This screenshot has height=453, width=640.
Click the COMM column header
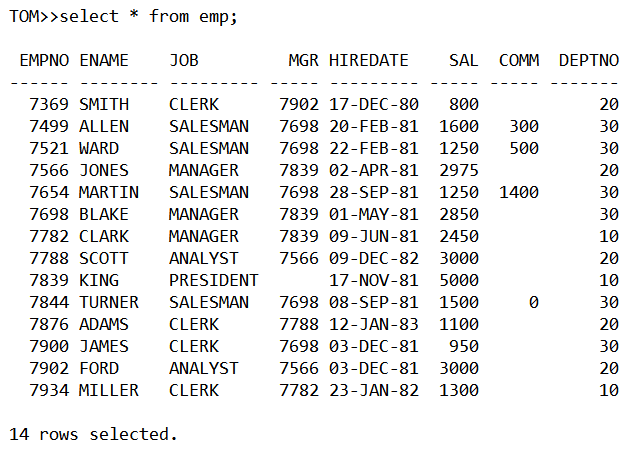pos(519,60)
